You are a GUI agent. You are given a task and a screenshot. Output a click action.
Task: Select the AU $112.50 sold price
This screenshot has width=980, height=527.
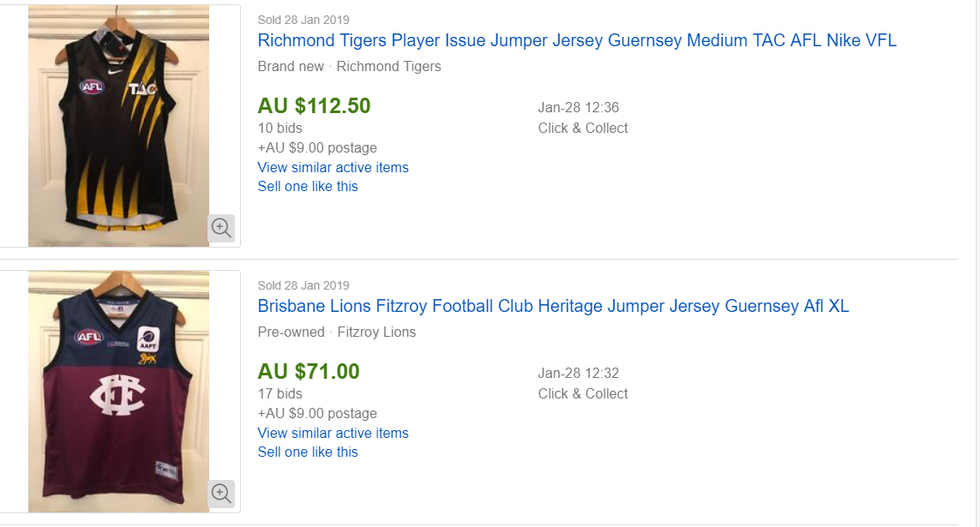(x=314, y=106)
